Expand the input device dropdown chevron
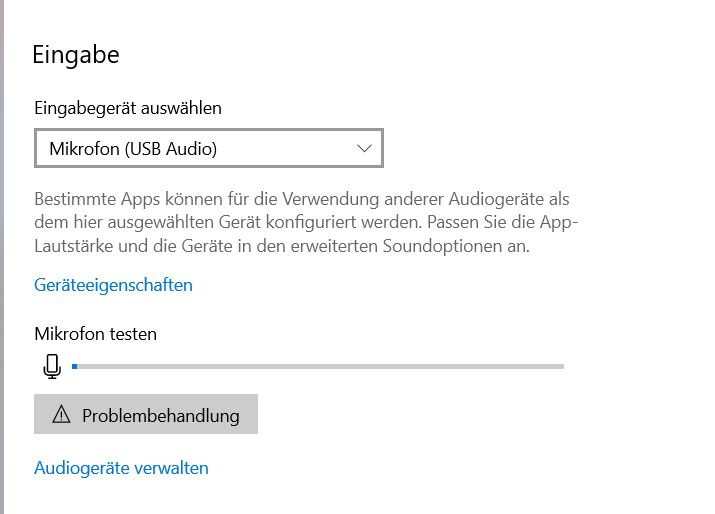This screenshot has height=514, width=715. click(364, 149)
